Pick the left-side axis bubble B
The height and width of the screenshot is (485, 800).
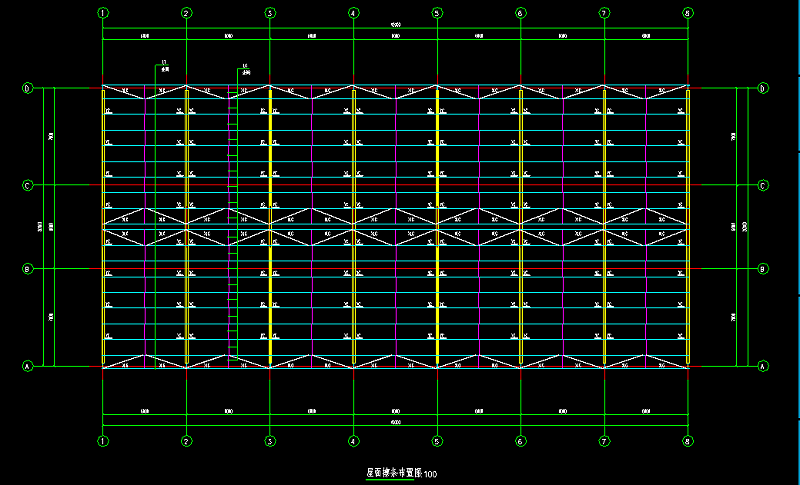coord(27,269)
